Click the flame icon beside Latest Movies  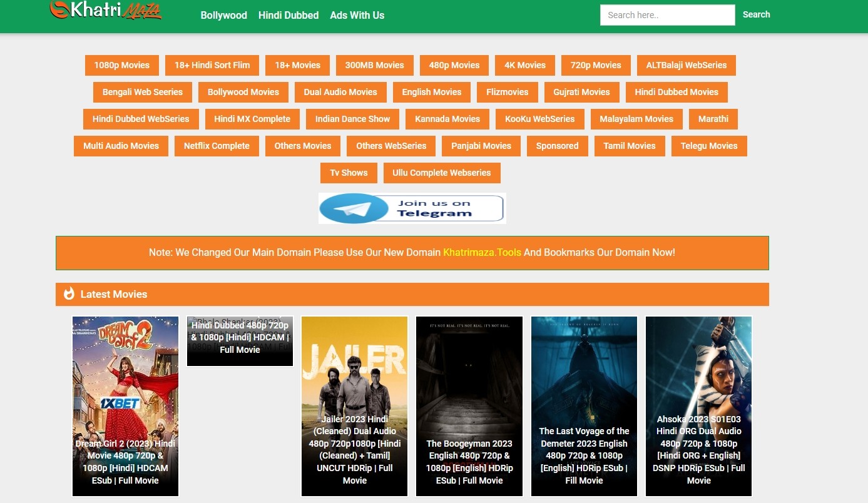pos(69,293)
